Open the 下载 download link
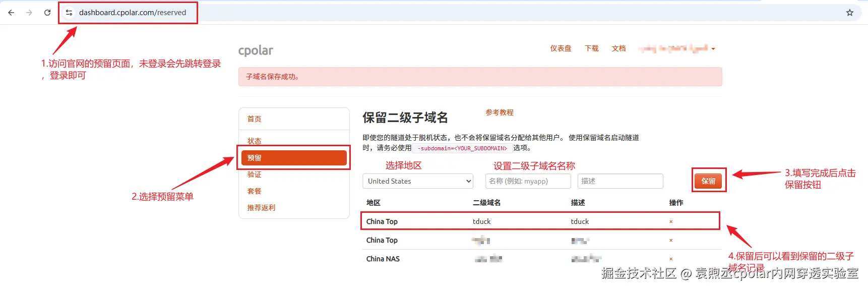 [x=592, y=48]
